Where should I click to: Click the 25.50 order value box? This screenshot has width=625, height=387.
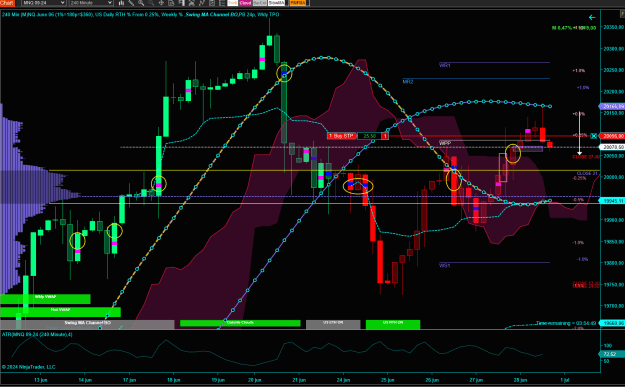pos(369,136)
